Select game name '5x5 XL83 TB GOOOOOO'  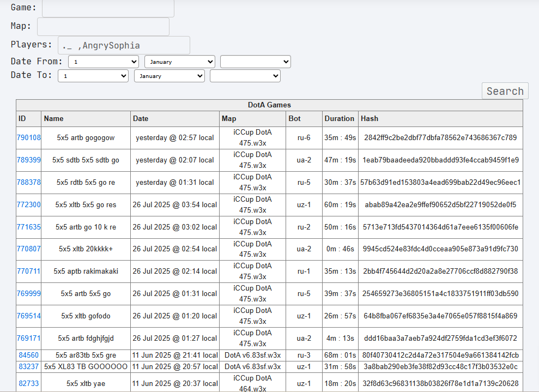[86, 366]
